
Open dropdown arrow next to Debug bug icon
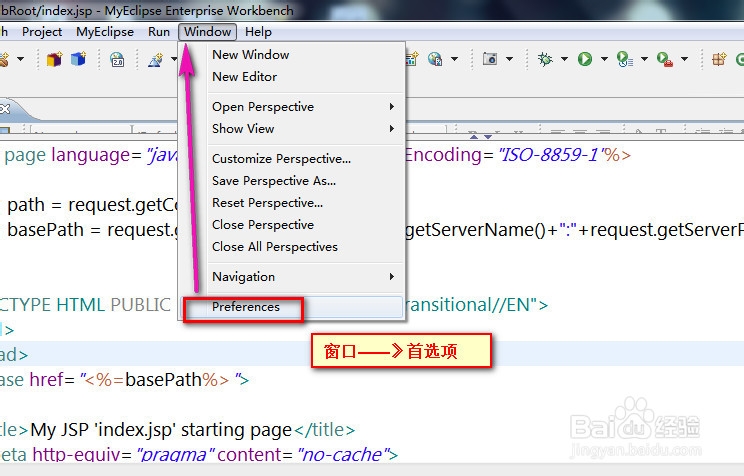pos(564,59)
